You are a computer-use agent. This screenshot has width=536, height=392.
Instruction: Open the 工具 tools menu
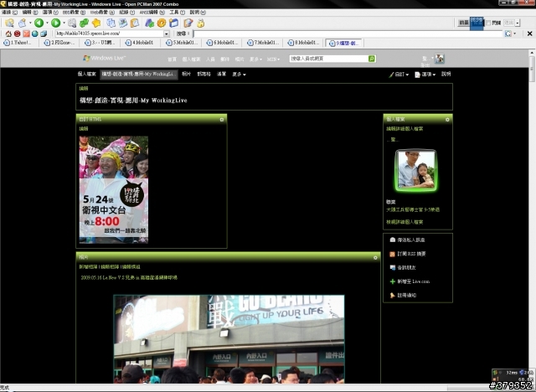(177, 13)
